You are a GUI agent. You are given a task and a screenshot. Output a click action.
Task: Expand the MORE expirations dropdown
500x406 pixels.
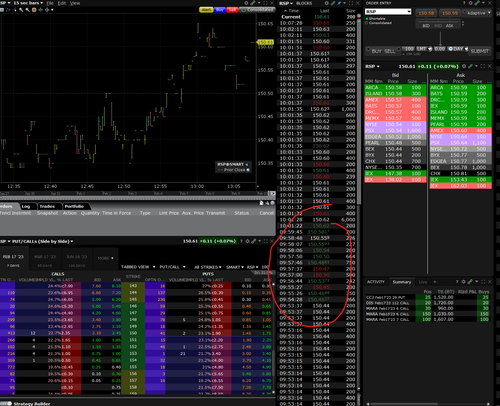pos(106,258)
